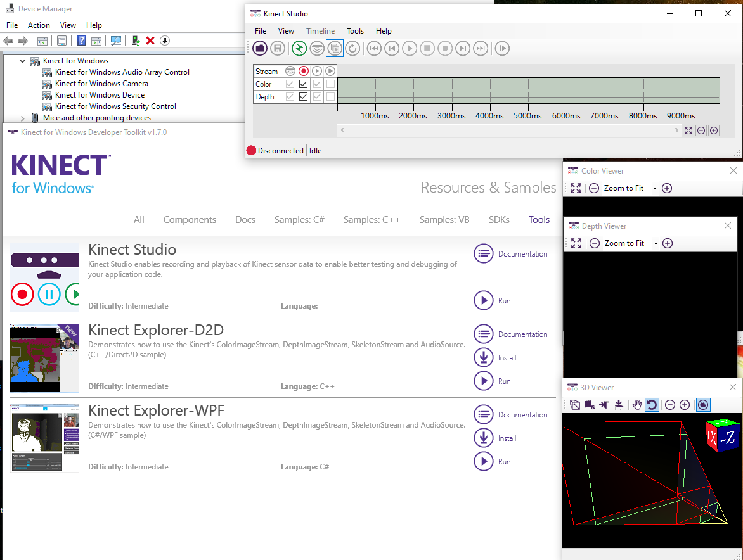Image resolution: width=743 pixels, height=560 pixels.
Task: Open the Timeline menu in Kinect Studio
Action: 320,30
